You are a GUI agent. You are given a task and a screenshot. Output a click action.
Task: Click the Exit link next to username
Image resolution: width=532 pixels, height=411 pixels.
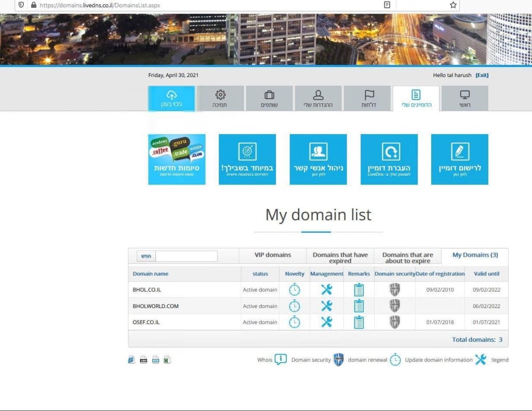coord(482,75)
